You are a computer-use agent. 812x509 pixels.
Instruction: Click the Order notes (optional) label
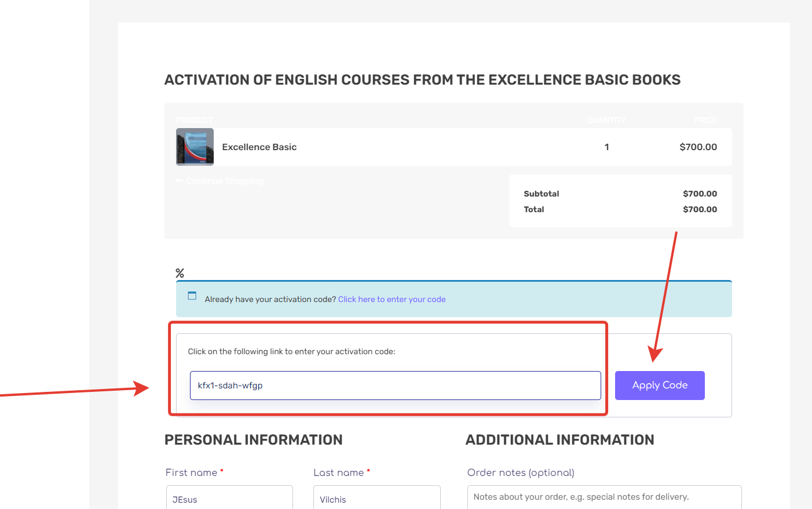coord(521,472)
